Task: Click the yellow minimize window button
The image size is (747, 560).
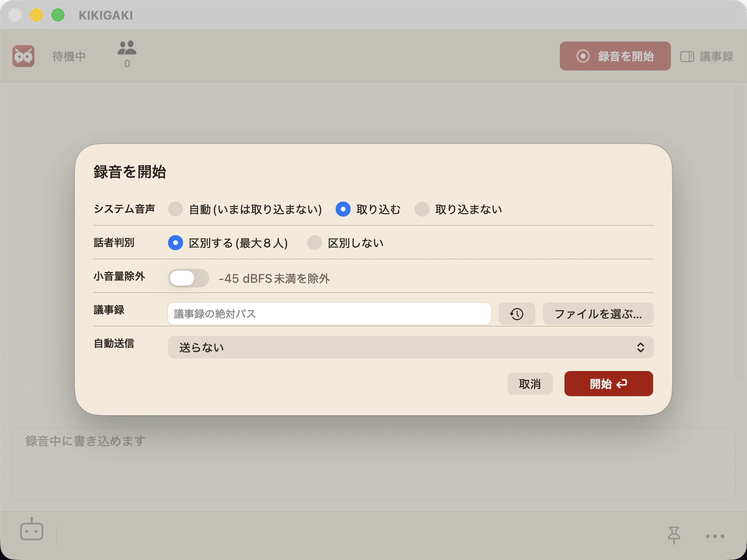Action: coord(36,15)
